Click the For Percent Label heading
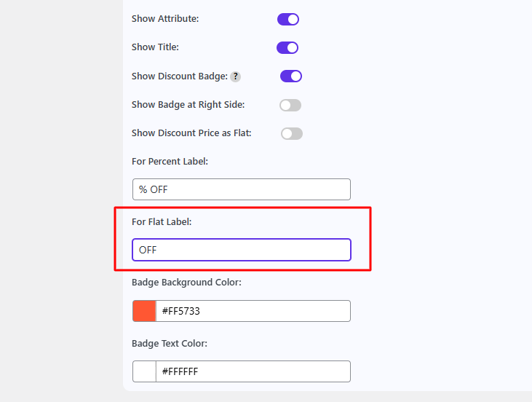 point(170,162)
